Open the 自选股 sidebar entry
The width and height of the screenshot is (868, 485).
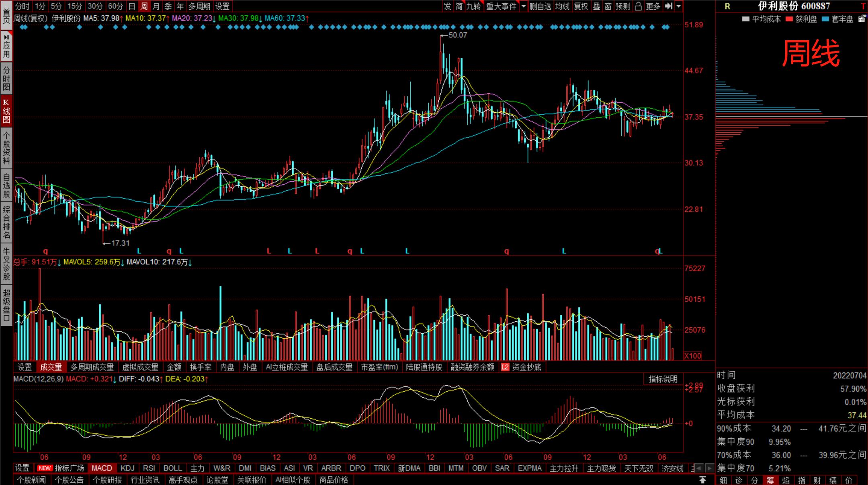(x=6, y=185)
